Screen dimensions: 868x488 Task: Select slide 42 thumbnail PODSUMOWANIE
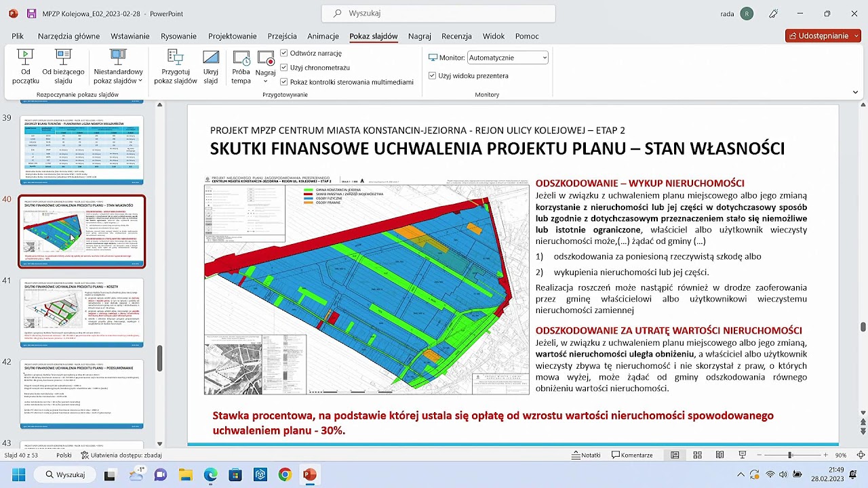coord(81,394)
